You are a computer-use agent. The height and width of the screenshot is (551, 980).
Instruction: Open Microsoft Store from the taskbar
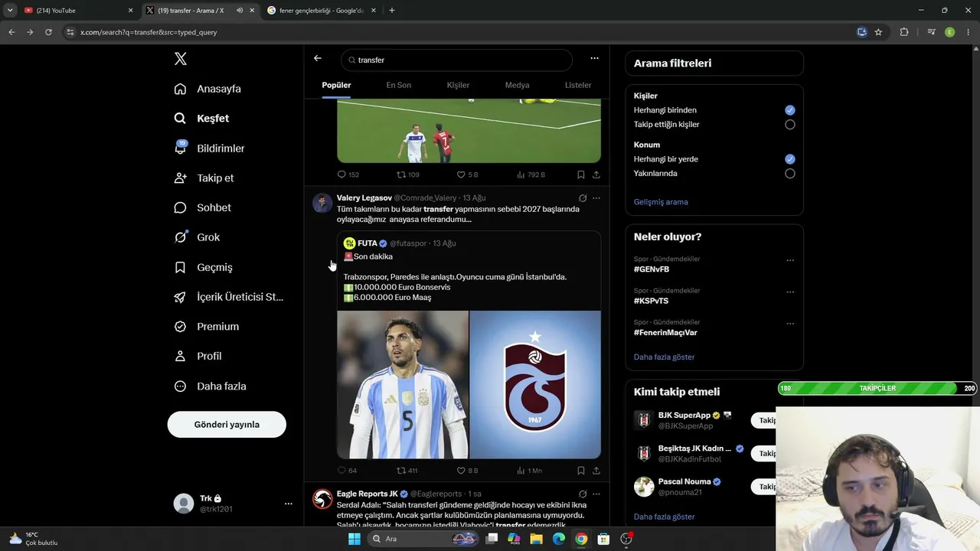point(603,539)
